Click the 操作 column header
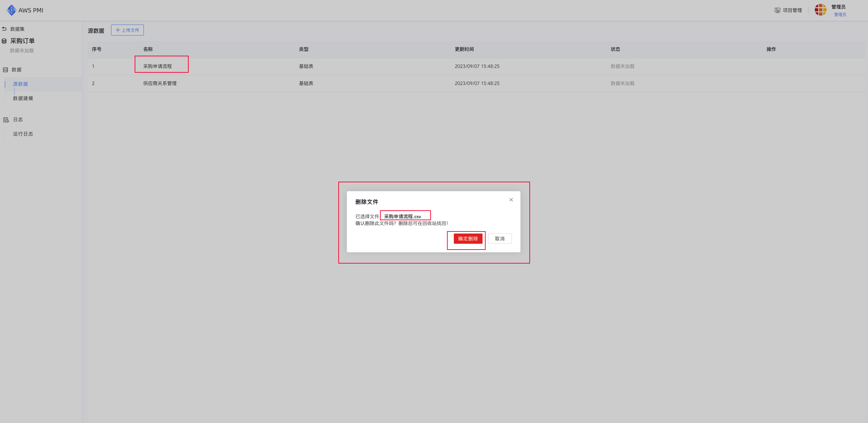Image resolution: width=868 pixels, height=423 pixels. coord(771,49)
